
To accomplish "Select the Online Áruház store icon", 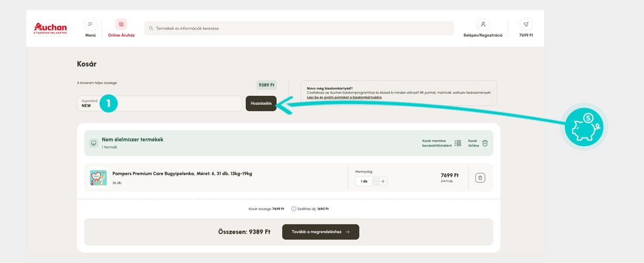I will pyautogui.click(x=121, y=24).
